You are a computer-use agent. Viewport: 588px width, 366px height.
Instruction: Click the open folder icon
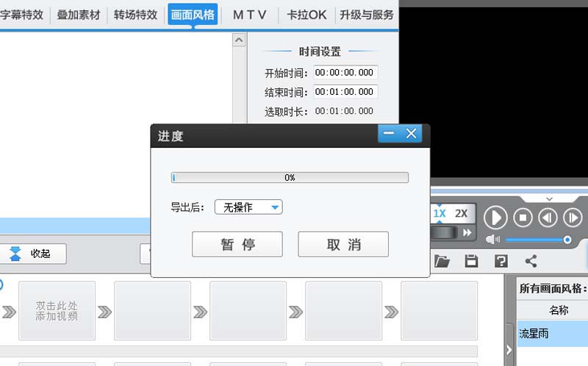click(x=442, y=261)
